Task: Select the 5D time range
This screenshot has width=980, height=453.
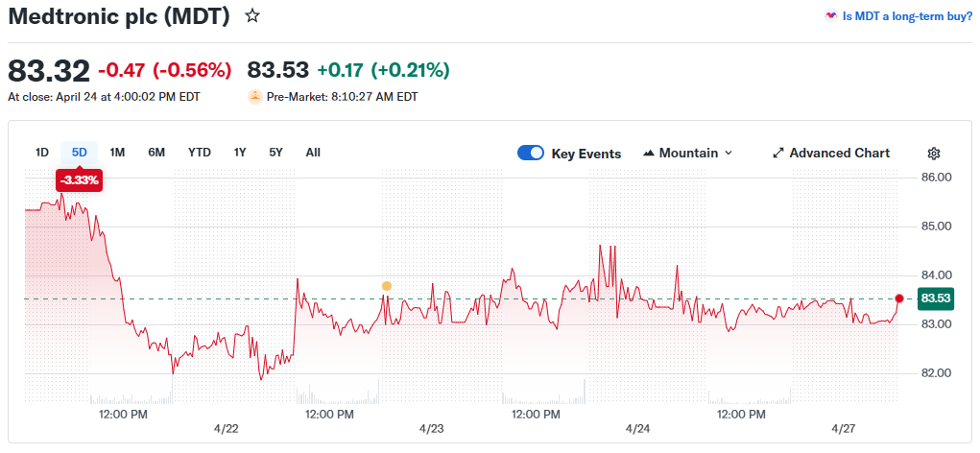Action: coord(79,153)
